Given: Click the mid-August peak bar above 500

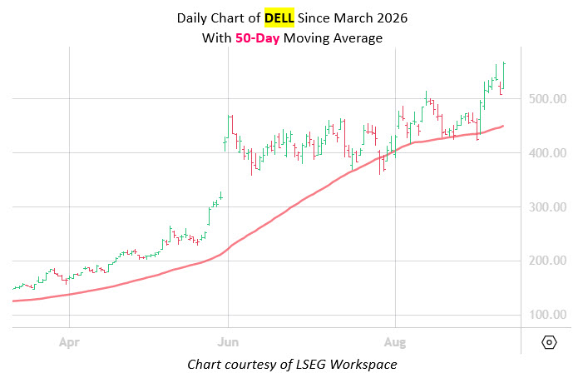Looking at the screenshot, I should (426, 97).
